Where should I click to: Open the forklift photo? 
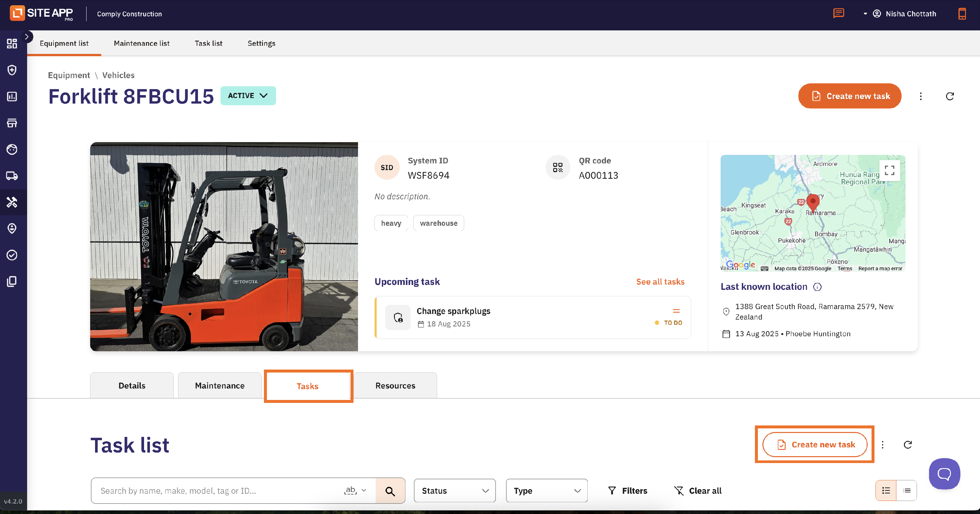224,246
